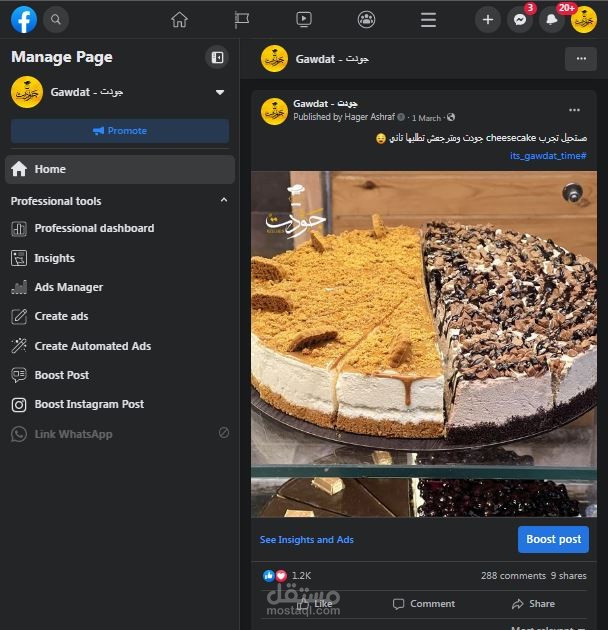Click Link WhatsApp entry

(73, 434)
